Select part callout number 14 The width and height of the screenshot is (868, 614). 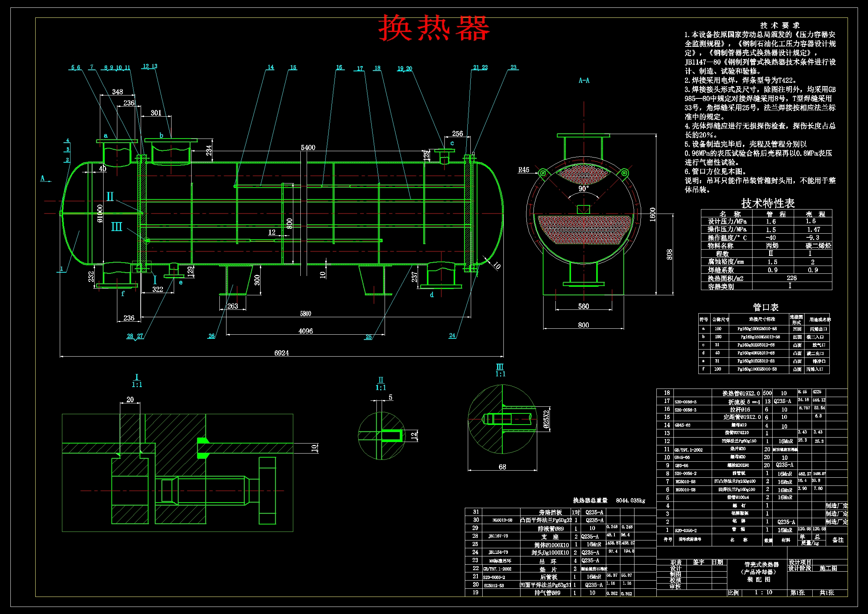point(271,67)
